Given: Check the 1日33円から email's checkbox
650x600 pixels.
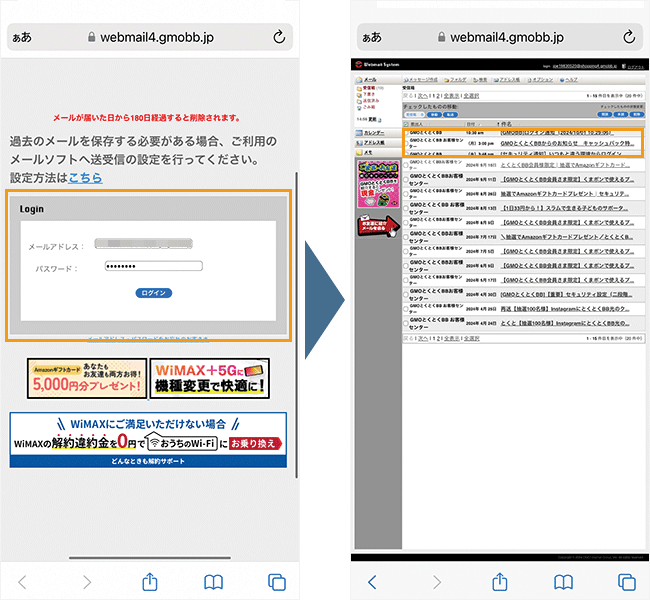Looking at the screenshot, I should (406, 208).
